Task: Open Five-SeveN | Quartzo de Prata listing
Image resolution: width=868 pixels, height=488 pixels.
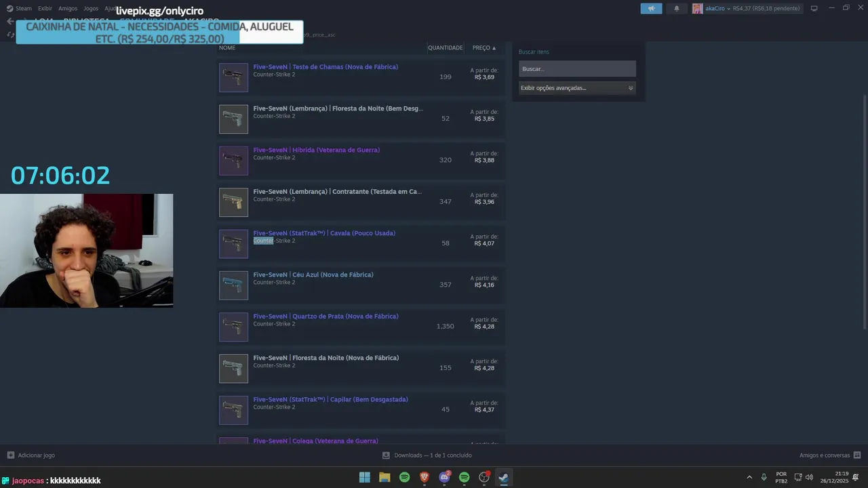Action: 325,316
